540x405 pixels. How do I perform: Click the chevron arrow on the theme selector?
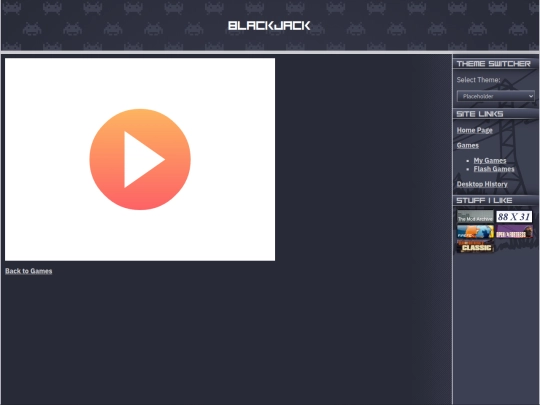point(531,96)
